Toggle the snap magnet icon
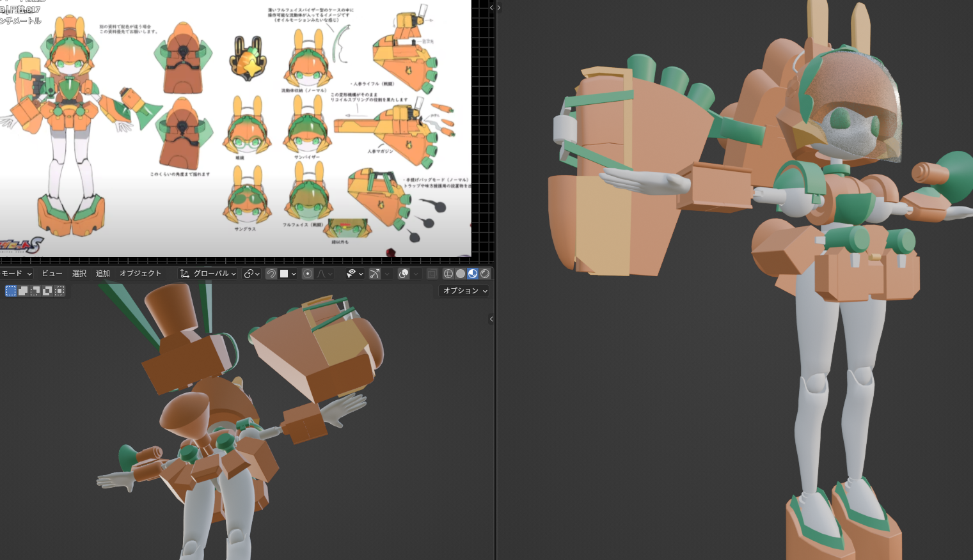The image size is (973, 560). point(271,274)
